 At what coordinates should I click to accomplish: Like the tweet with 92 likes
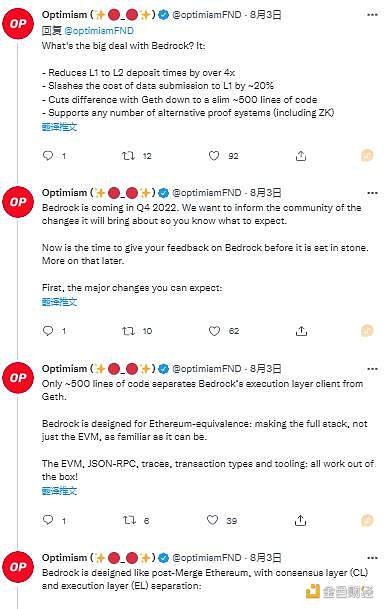tap(214, 156)
